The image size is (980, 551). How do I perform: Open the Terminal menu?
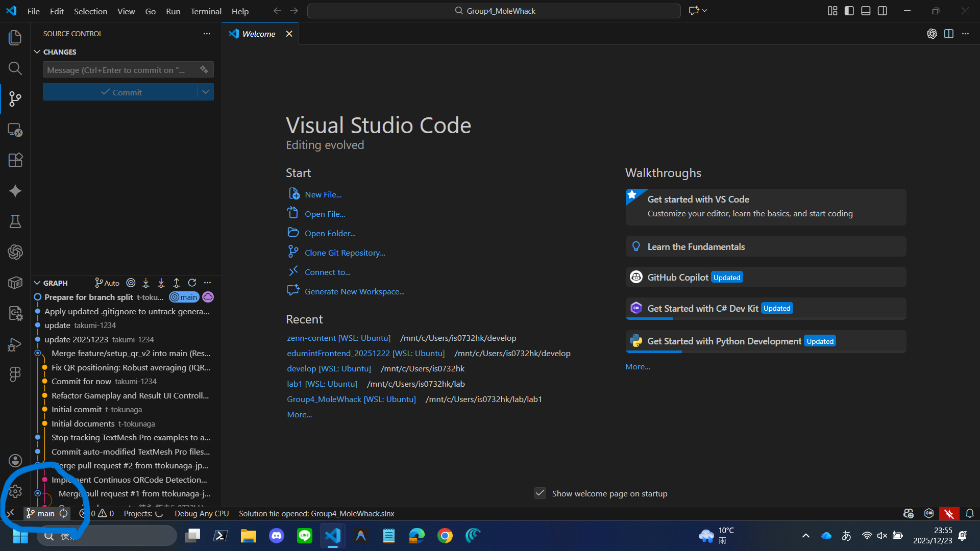coord(206,11)
